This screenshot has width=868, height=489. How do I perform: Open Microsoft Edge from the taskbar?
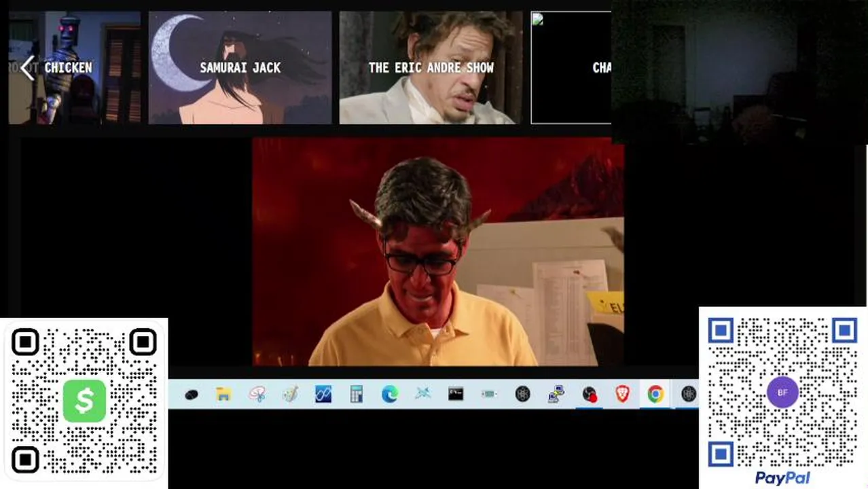390,394
